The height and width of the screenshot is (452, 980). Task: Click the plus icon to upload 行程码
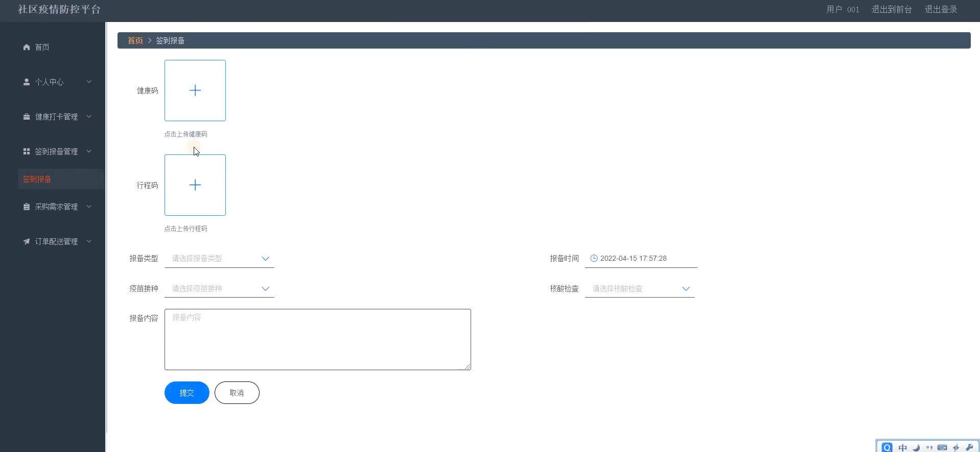point(195,185)
